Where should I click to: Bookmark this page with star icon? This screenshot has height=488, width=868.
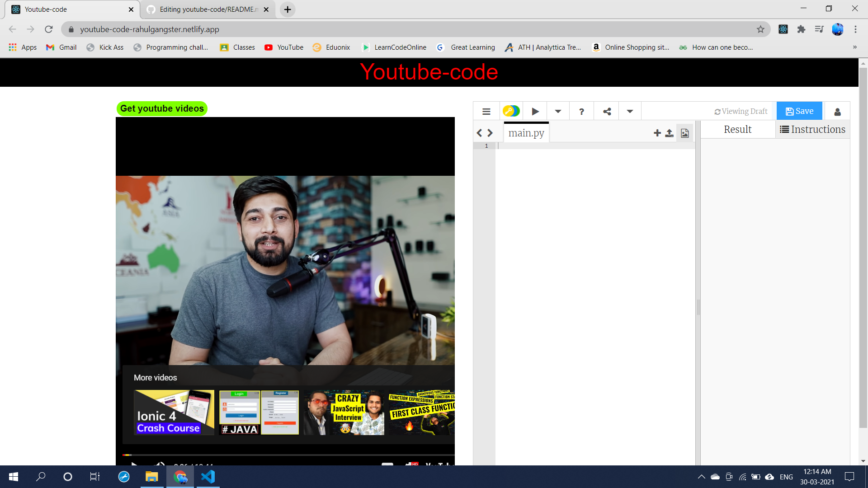760,29
